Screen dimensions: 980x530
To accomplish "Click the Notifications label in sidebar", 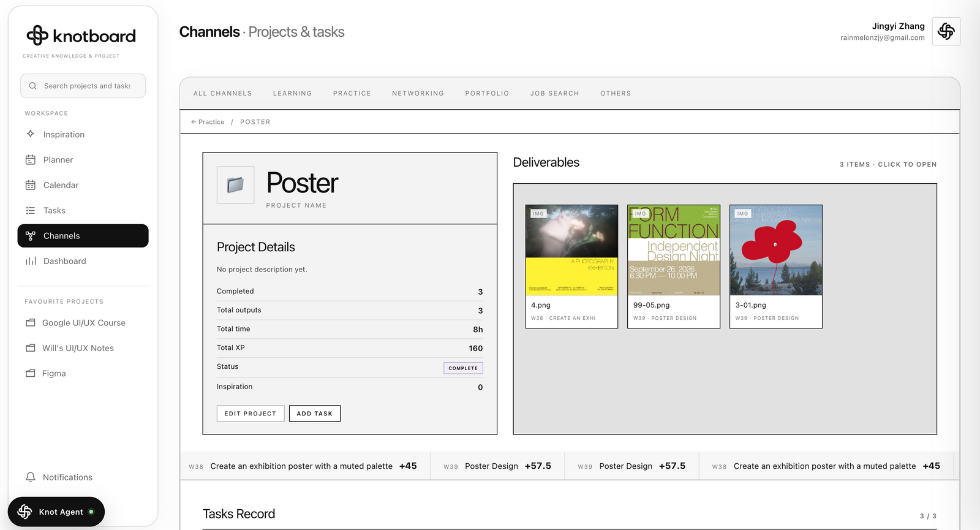I will [x=67, y=477].
